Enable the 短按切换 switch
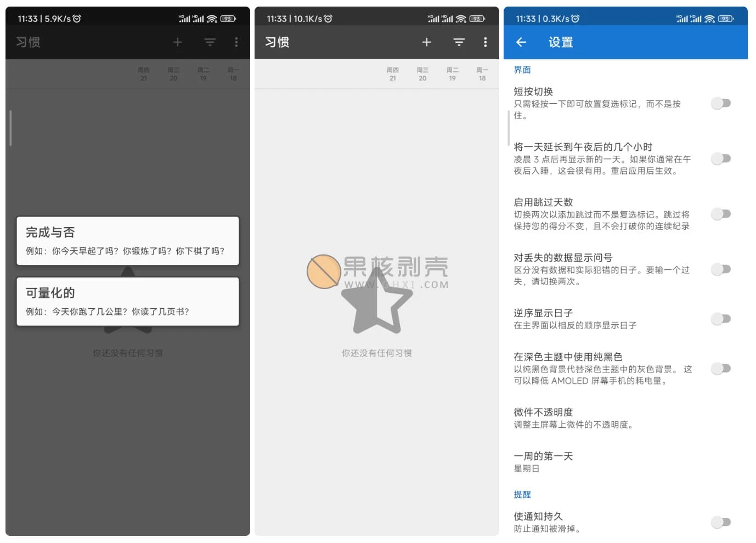The image size is (756, 543). tap(721, 103)
